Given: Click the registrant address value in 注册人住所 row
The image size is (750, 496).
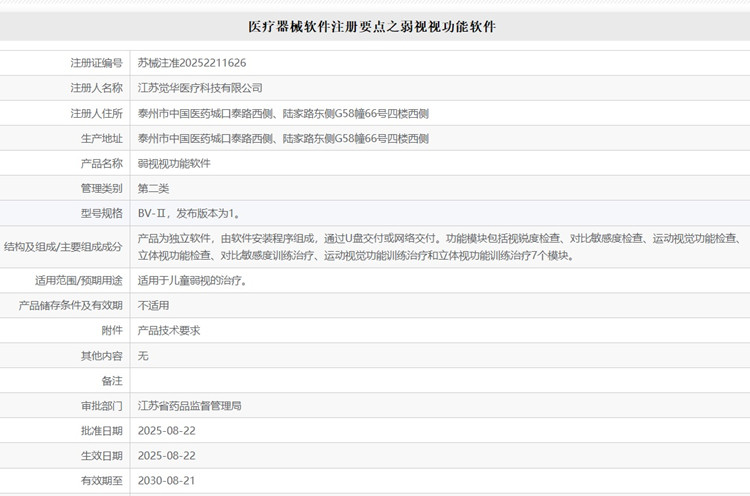Looking at the screenshot, I should 283,113.
